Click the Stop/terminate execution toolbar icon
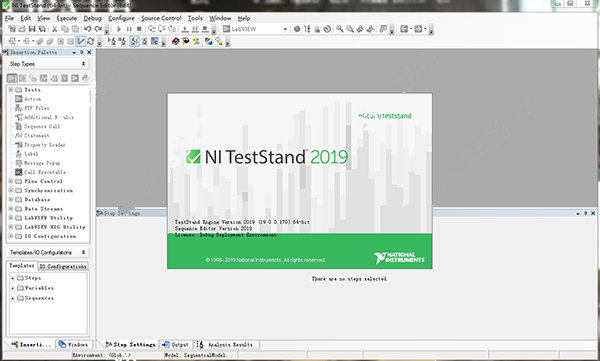600x361 pixels. point(139,29)
